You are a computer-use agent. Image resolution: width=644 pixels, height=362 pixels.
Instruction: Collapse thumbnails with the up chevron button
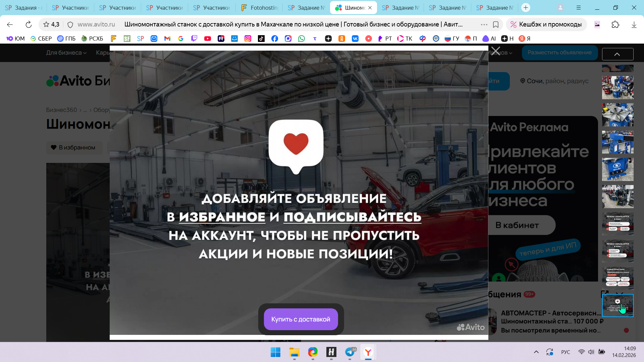click(618, 54)
